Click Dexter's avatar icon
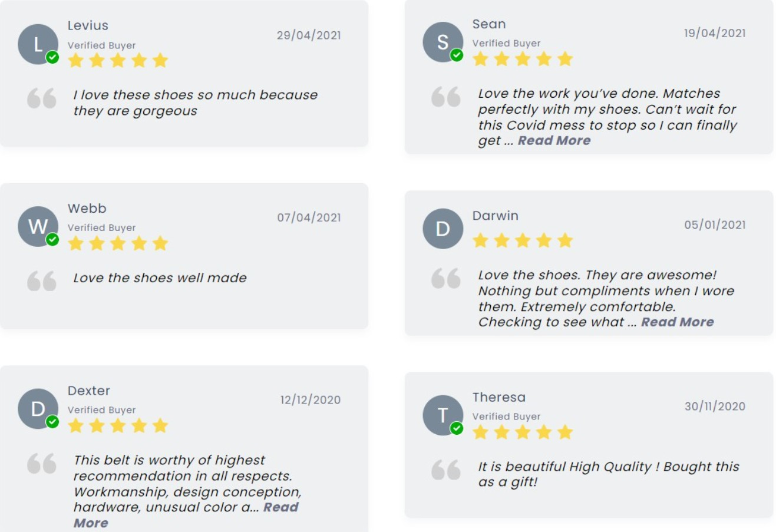The width and height of the screenshot is (776, 532). (38, 408)
